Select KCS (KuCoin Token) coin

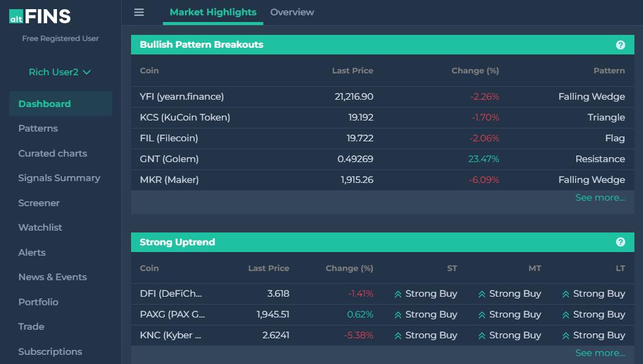[185, 117]
